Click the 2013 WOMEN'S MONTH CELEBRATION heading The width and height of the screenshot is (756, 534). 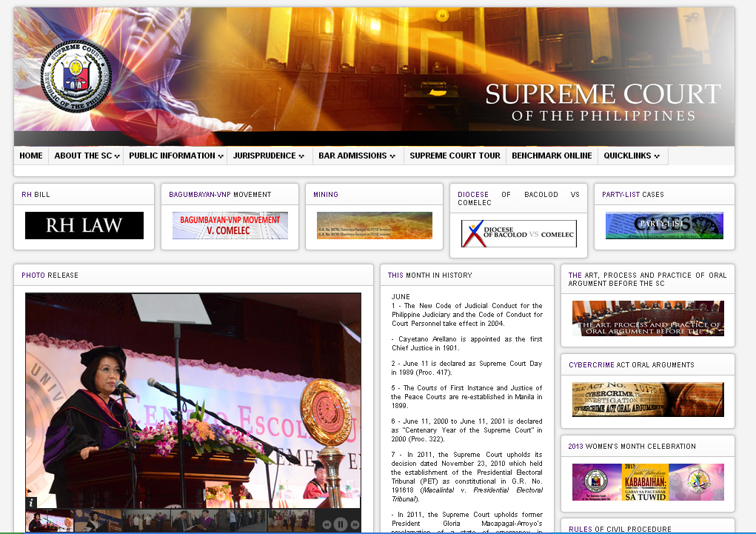pos(632,446)
